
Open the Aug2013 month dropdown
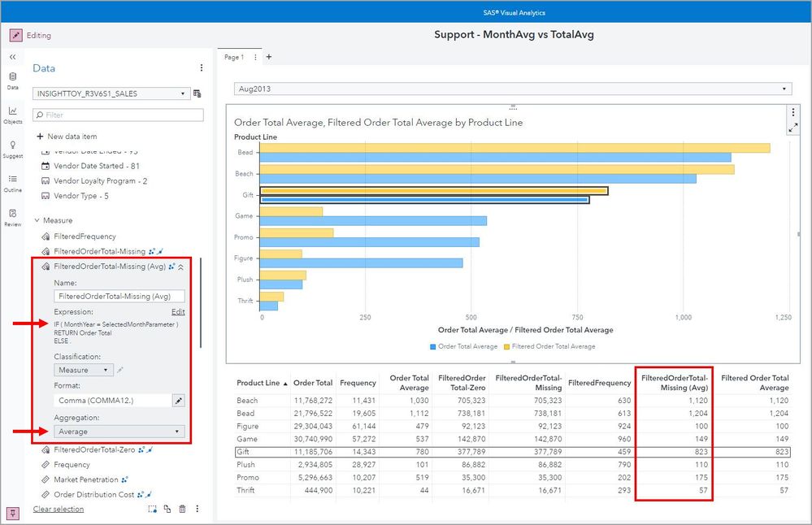coord(512,89)
